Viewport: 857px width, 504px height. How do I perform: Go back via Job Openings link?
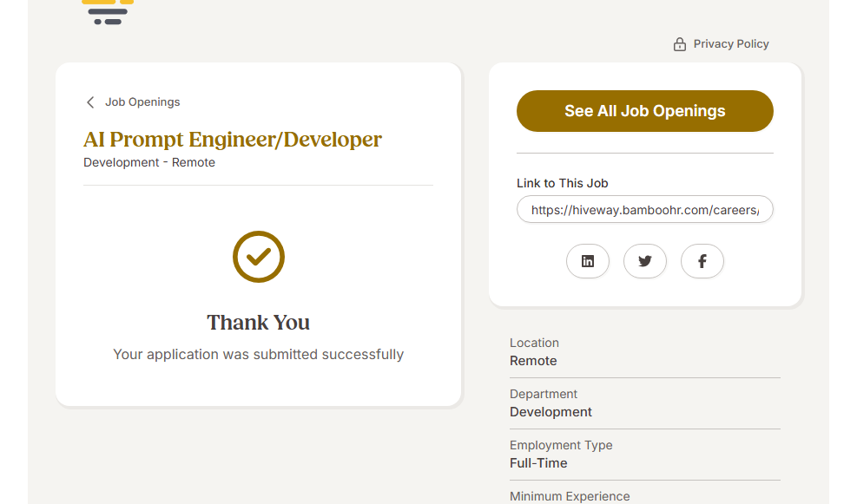coord(142,102)
